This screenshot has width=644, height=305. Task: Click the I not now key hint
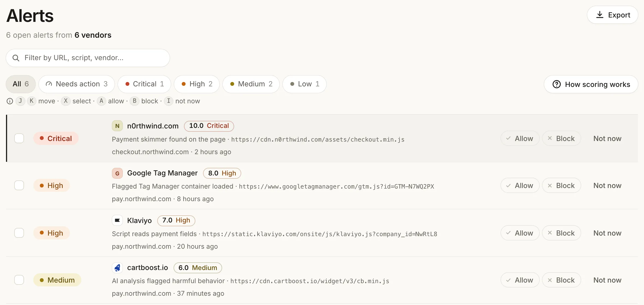(169, 101)
